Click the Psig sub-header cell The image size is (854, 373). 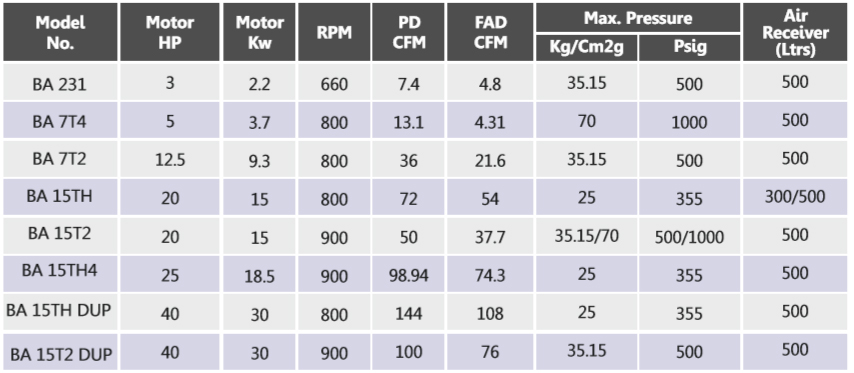click(x=690, y=48)
